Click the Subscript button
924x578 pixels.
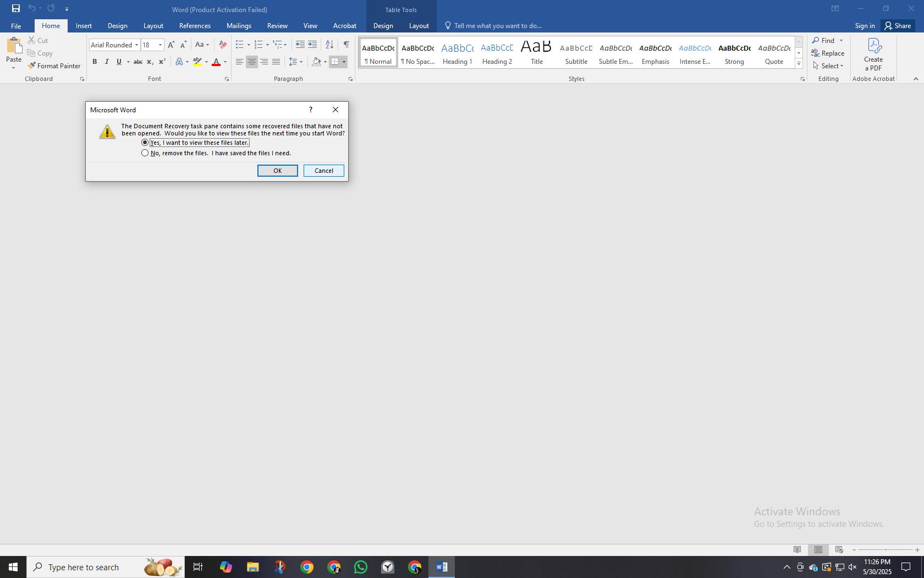tap(150, 62)
